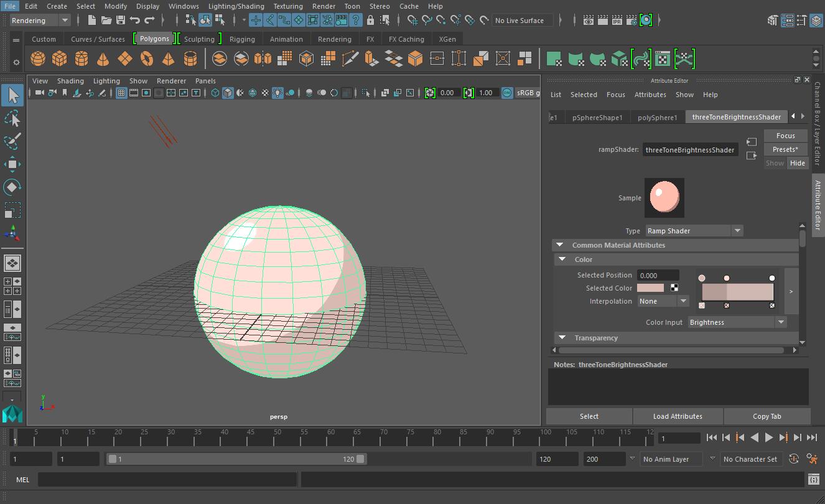This screenshot has height=504, width=825.
Task: Click the Focus button
Action: click(786, 136)
